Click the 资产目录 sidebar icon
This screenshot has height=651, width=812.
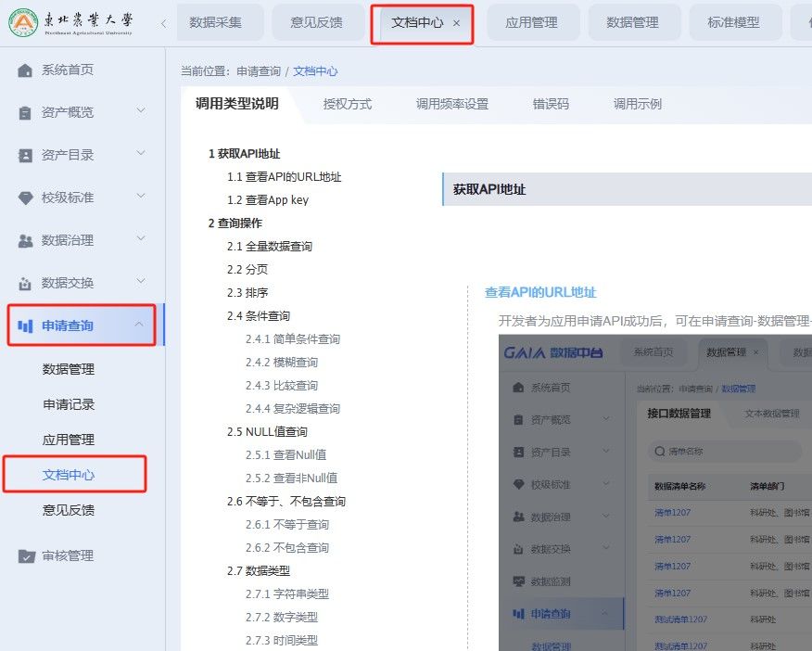25,156
